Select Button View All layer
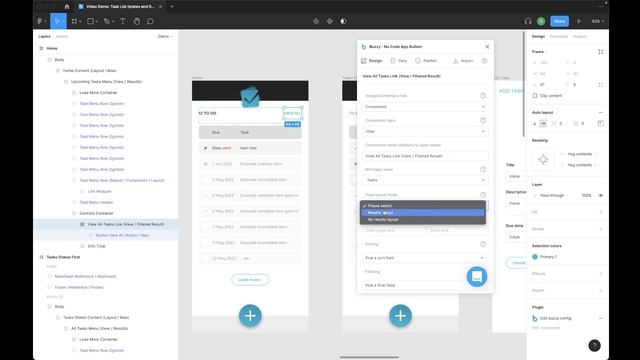640x360 pixels. [x=122, y=235]
